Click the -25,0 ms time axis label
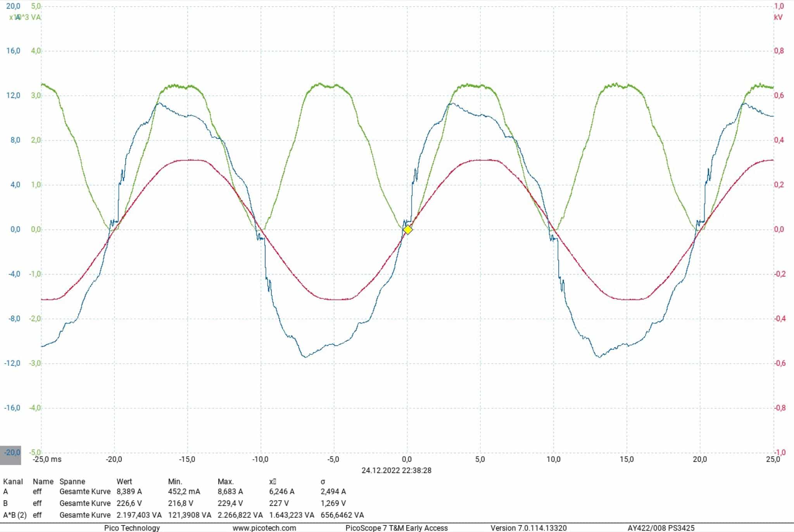 [47, 459]
